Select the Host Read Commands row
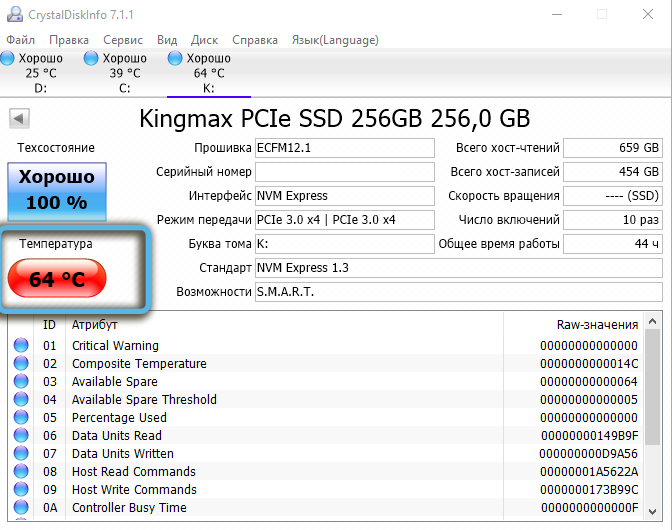Viewport: 672px width, 530px height. point(300,472)
